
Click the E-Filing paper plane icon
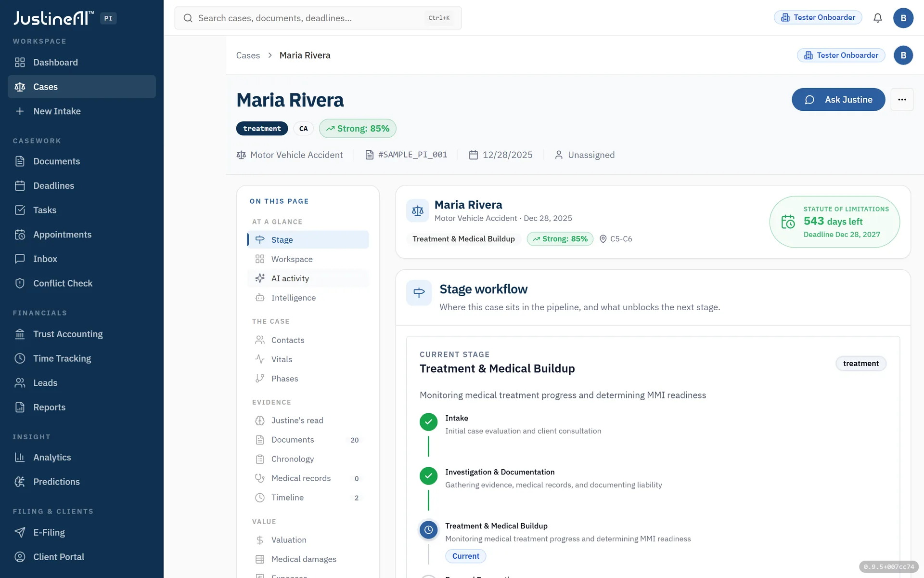click(x=20, y=532)
